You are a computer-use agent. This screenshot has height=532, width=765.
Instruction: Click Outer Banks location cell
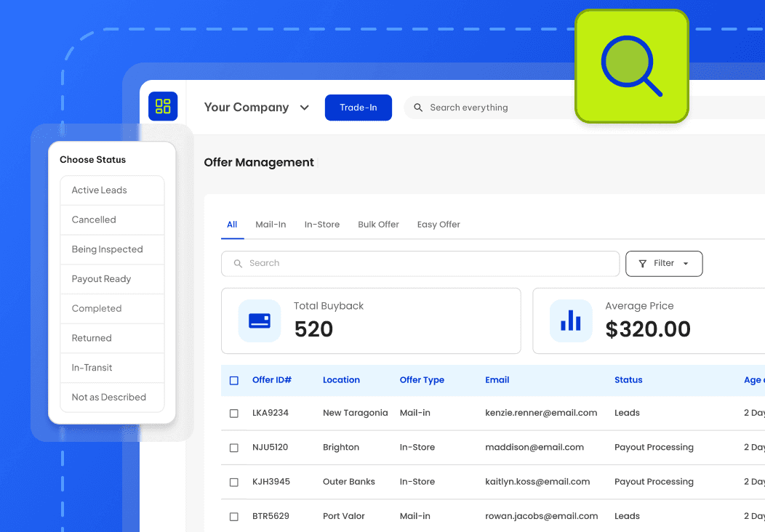349,481
